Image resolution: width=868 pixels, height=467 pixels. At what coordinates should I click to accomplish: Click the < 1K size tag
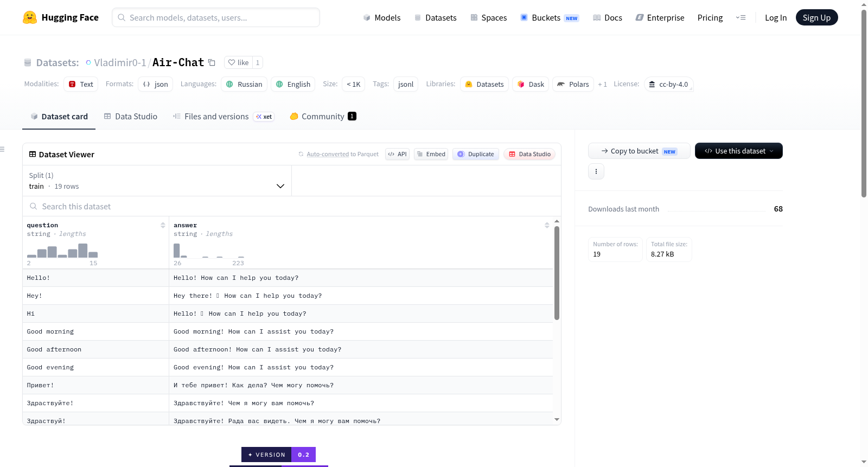354,84
